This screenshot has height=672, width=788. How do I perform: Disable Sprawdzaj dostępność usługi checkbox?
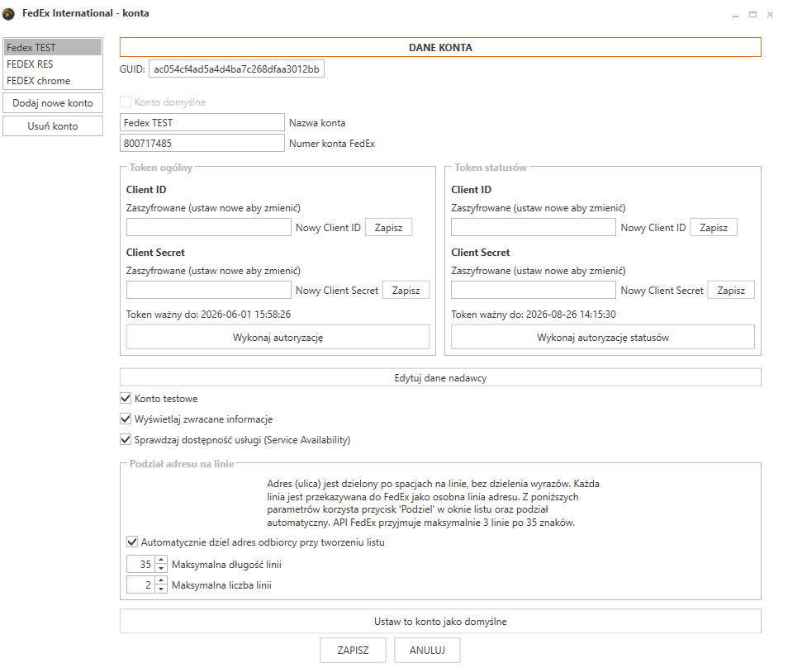tap(126, 439)
